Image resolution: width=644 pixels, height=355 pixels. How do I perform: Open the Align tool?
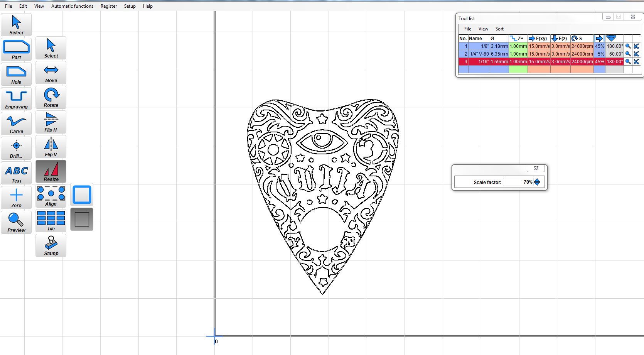coord(51,196)
